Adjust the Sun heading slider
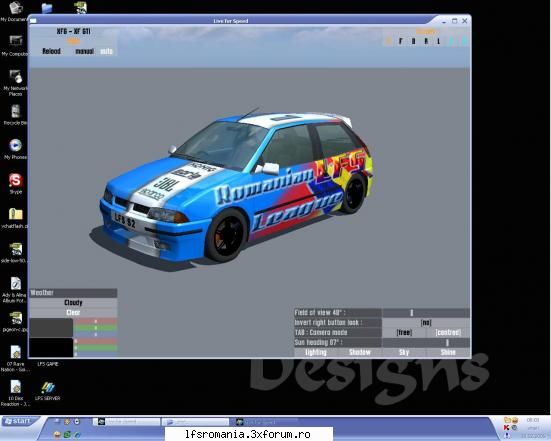551x441 pixels. coord(426,342)
